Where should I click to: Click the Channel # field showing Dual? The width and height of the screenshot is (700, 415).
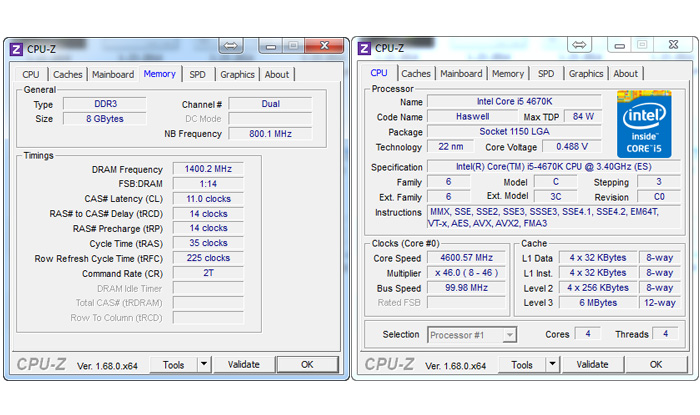point(271,104)
